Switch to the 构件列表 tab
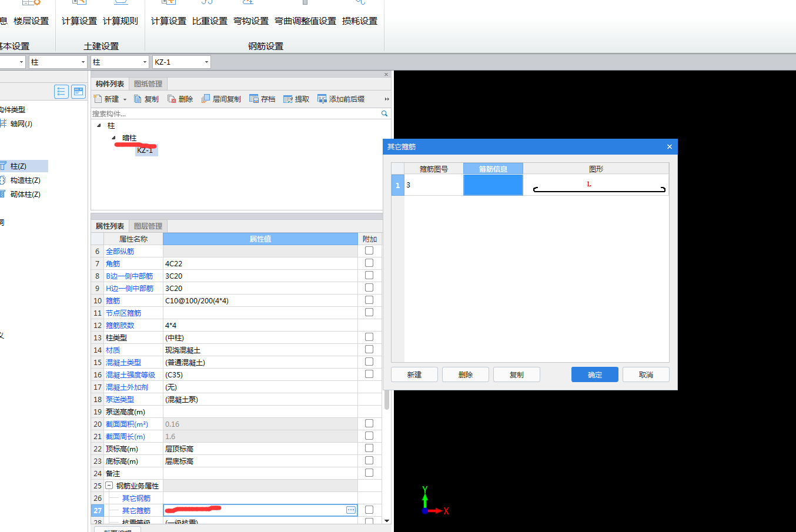The height and width of the screenshot is (532, 796). click(x=110, y=83)
